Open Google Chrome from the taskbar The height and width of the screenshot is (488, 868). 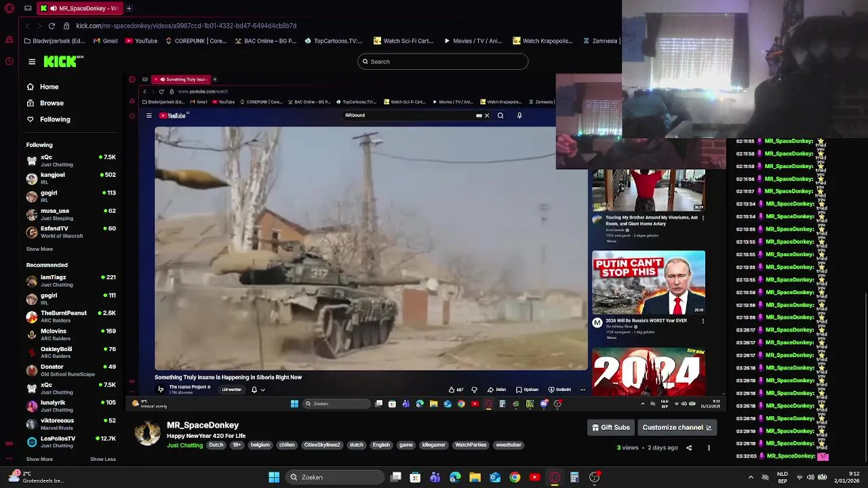tap(515, 477)
